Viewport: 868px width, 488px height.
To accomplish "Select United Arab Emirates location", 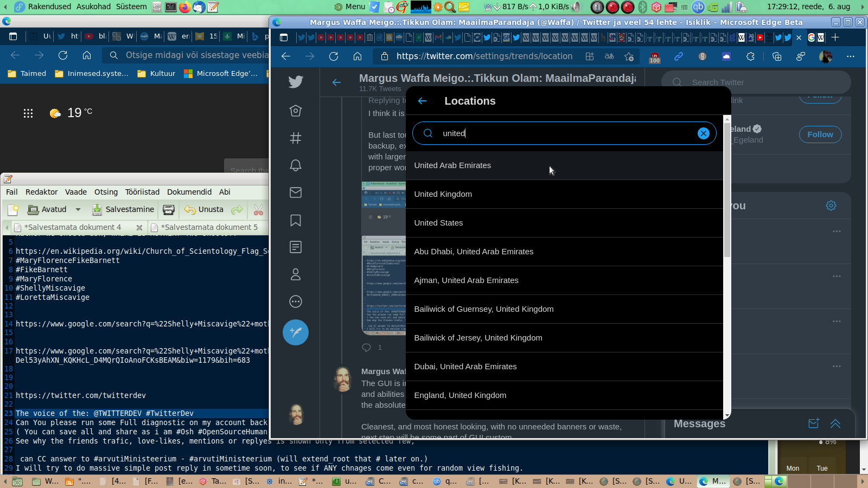I will click(564, 165).
